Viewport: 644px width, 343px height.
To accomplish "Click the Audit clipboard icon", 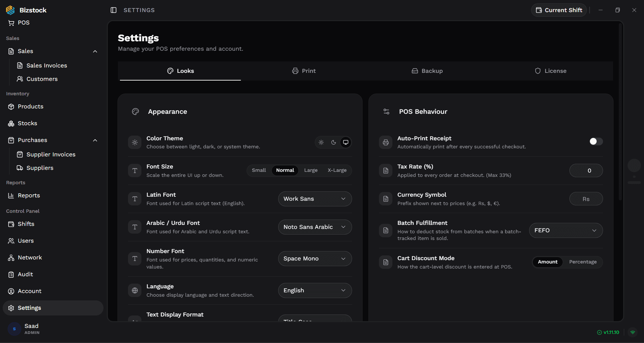I will (x=11, y=274).
